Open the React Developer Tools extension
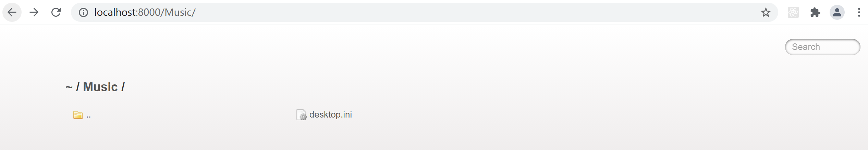Screen dimensions: 868x150 [x=793, y=13]
